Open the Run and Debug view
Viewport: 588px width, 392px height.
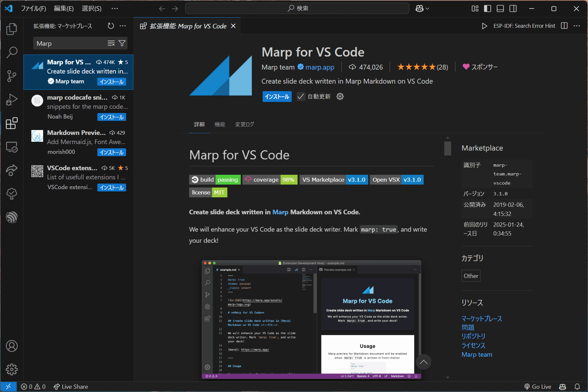[12, 100]
